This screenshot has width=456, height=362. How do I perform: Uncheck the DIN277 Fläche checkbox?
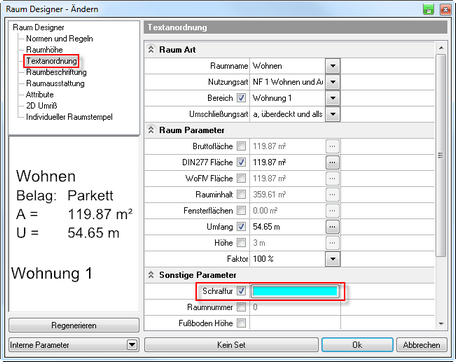pos(241,162)
